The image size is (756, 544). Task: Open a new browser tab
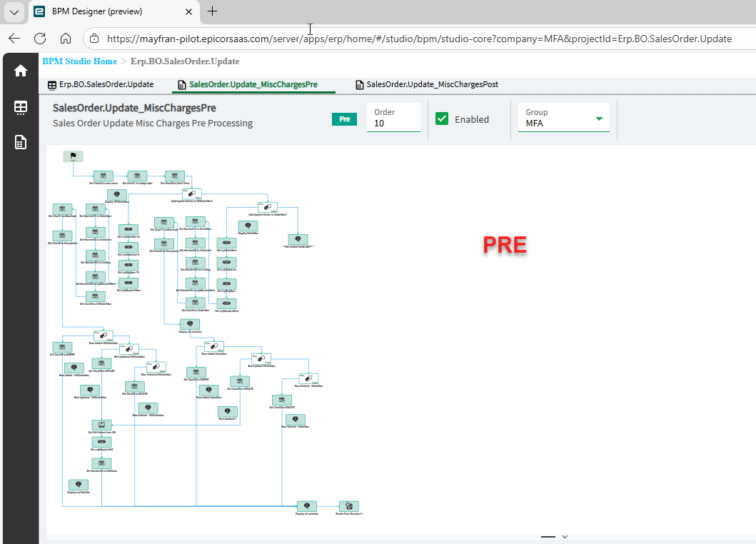(212, 11)
